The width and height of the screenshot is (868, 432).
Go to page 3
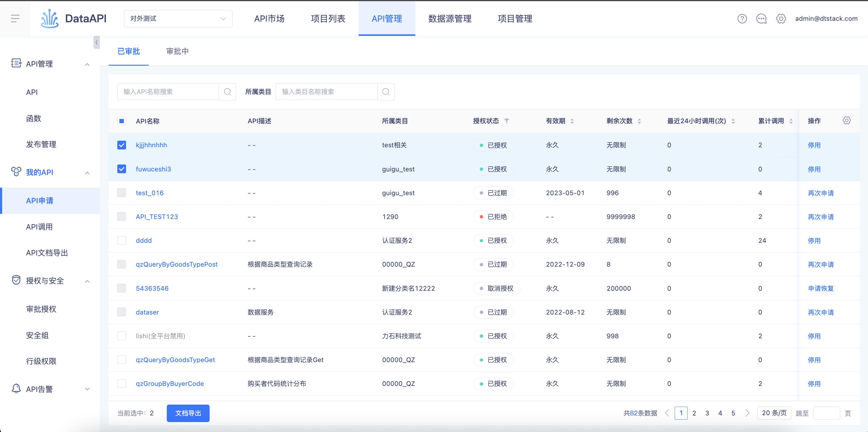707,413
